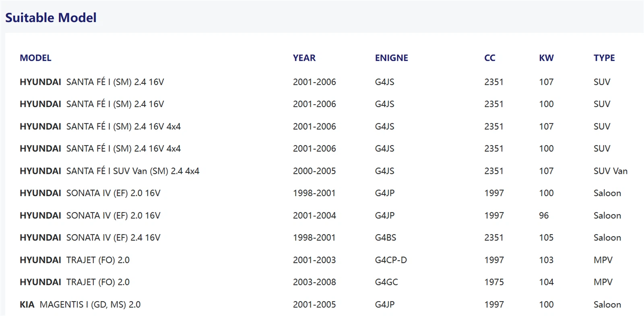Click the YEAR column header
644x316 pixels.
(x=304, y=58)
